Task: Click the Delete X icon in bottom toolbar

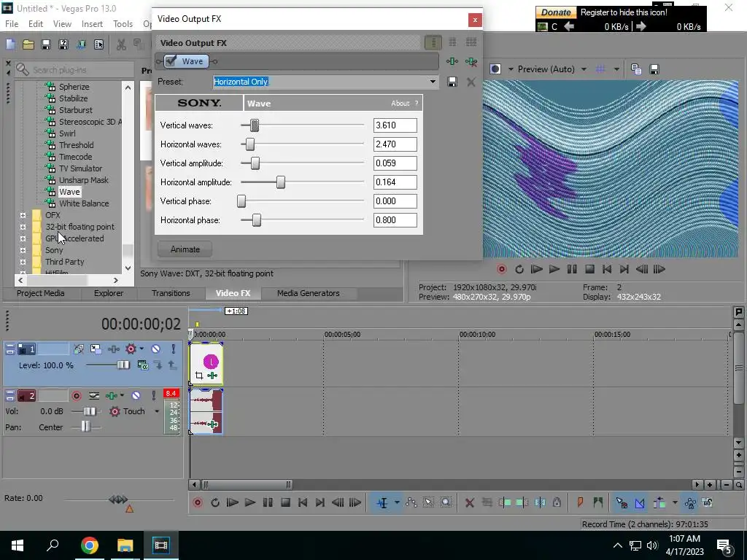Action: (469, 502)
